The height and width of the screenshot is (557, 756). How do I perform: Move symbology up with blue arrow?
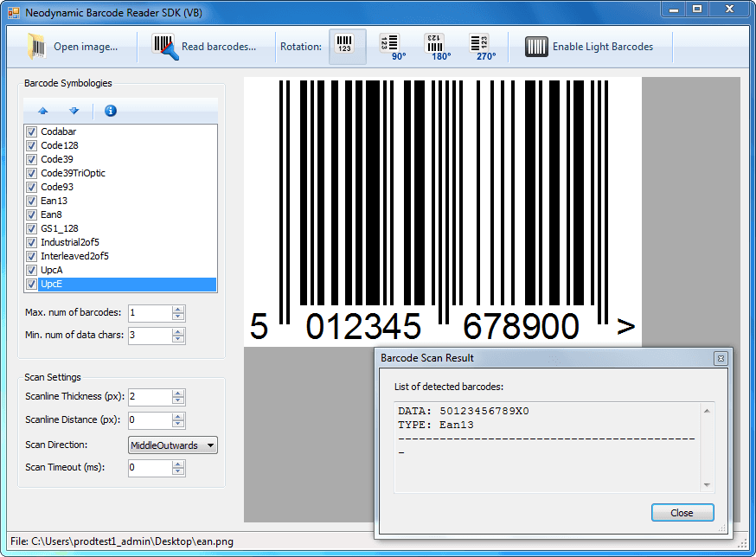pos(43,111)
